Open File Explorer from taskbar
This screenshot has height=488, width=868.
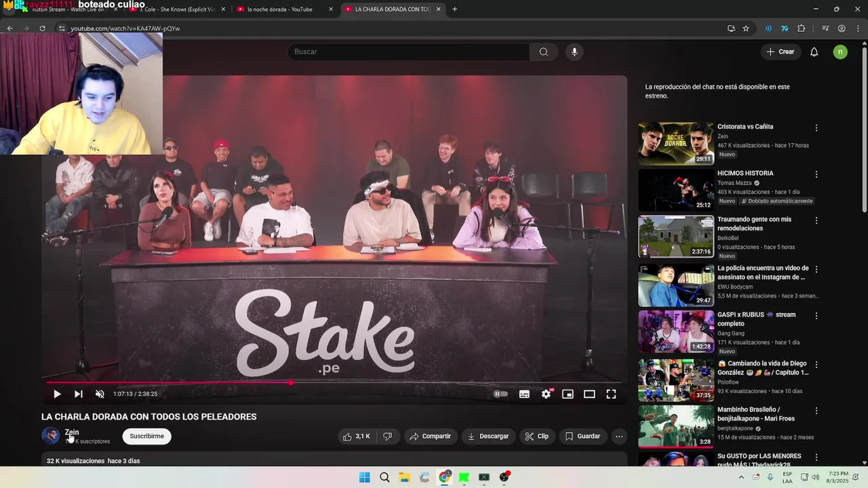[x=404, y=477]
